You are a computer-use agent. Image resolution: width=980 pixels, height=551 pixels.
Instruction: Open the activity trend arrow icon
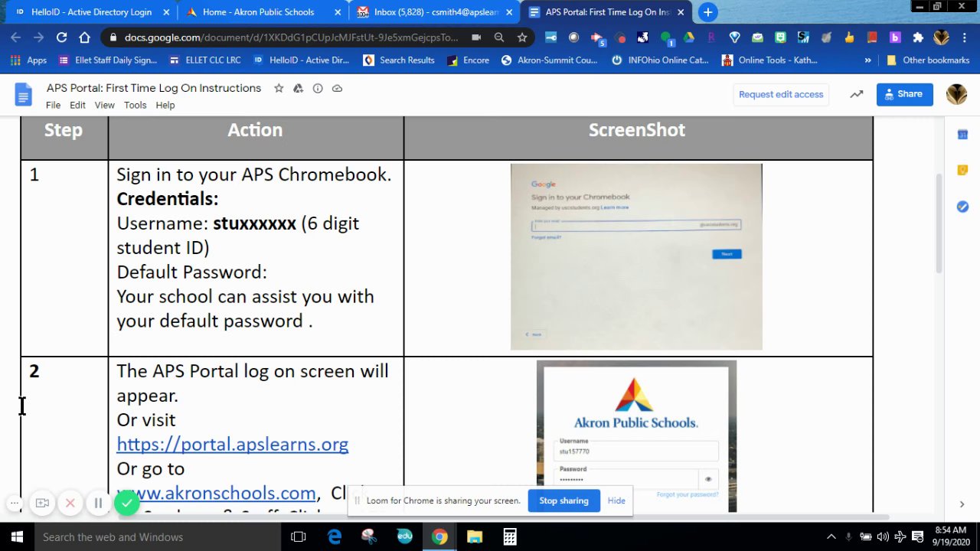point(857,94)
